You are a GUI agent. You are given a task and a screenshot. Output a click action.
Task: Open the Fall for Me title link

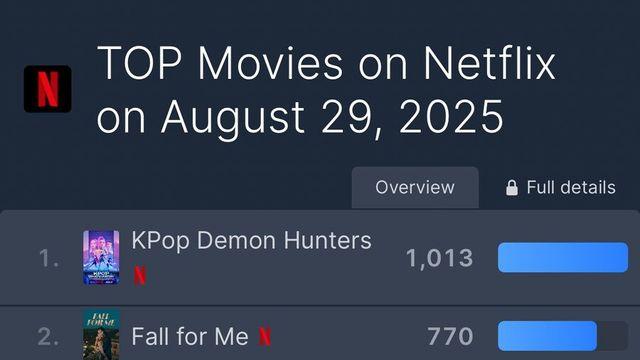point(190,337)
